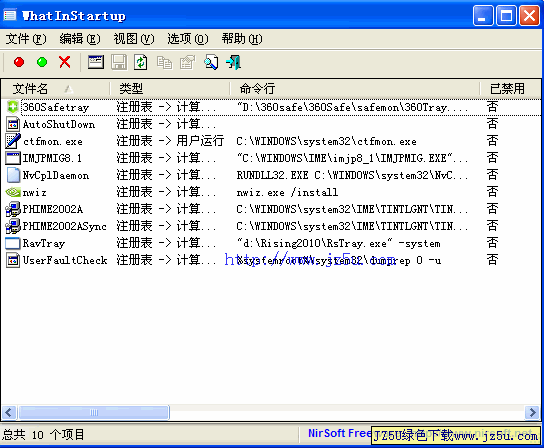544x448 pixels.
Task: Select the 360Safetray entry name
Action: [x=56, y=107]
